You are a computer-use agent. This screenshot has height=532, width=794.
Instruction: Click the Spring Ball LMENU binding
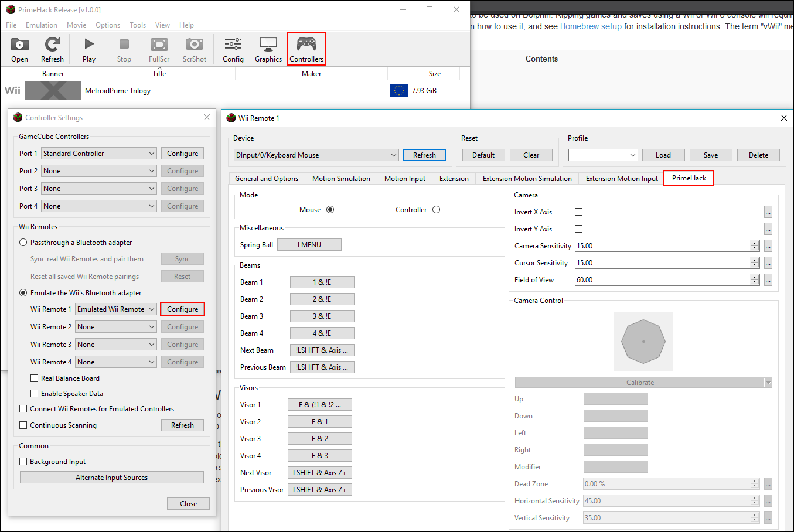coord(309,245)
